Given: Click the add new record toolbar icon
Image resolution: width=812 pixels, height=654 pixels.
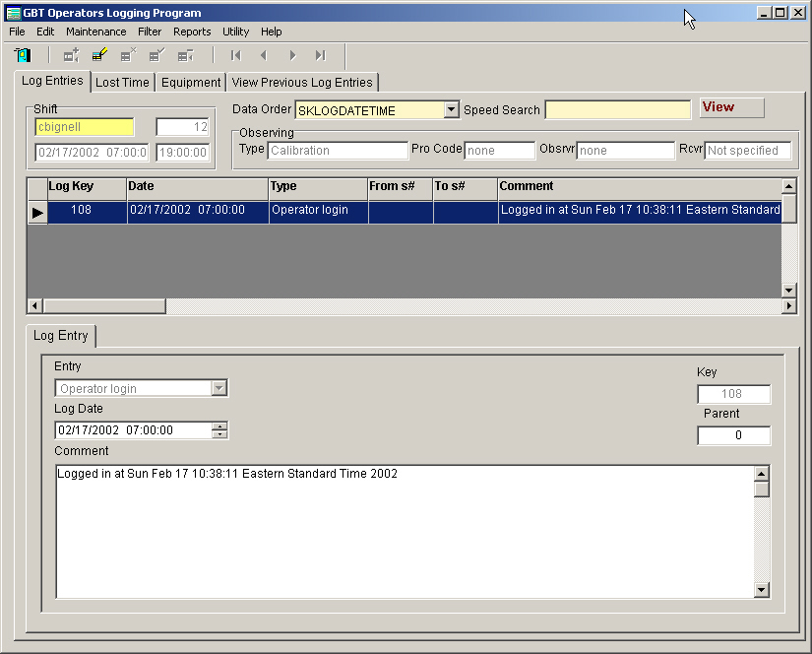Looking at the screenshot, I should point(71,55).
